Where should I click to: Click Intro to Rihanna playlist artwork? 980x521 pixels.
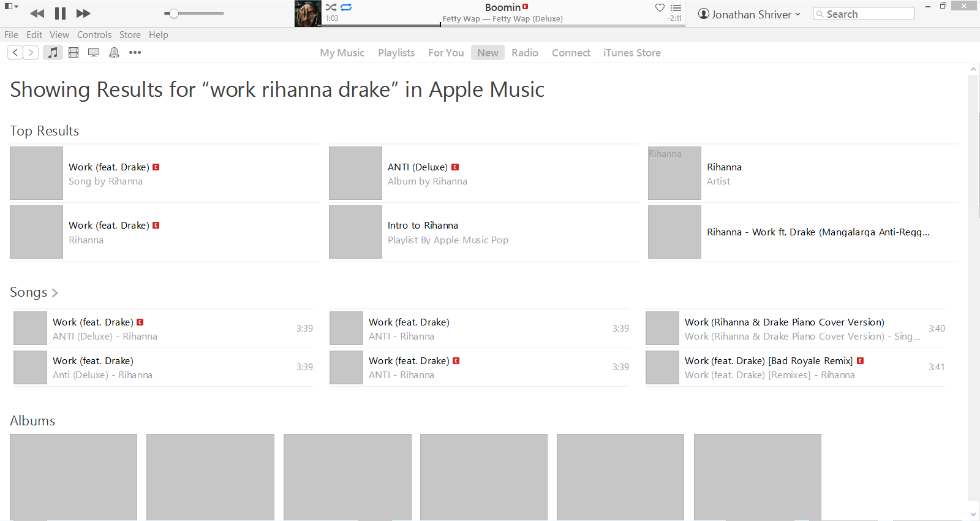click(x=355, y=232)
